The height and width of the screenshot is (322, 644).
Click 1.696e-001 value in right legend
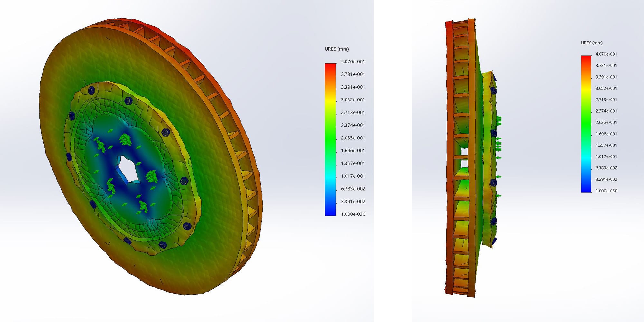(x=606, y=134)
